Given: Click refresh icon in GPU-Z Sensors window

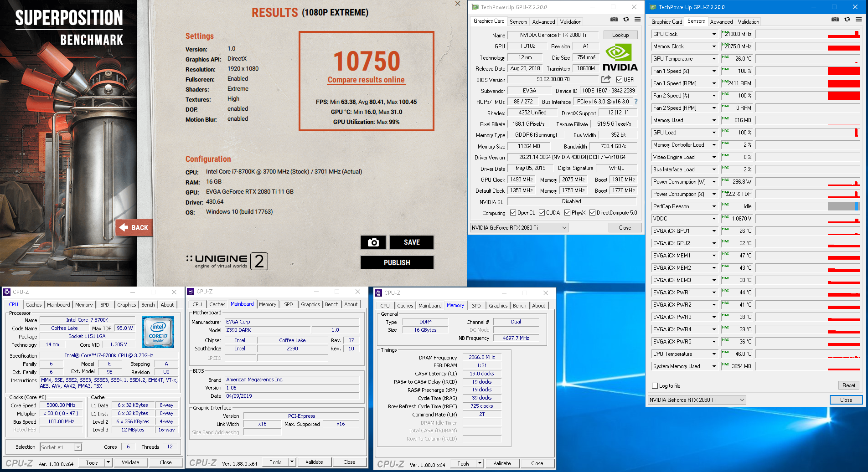Looking at the screenshot, I should click(x=847, y=20).
